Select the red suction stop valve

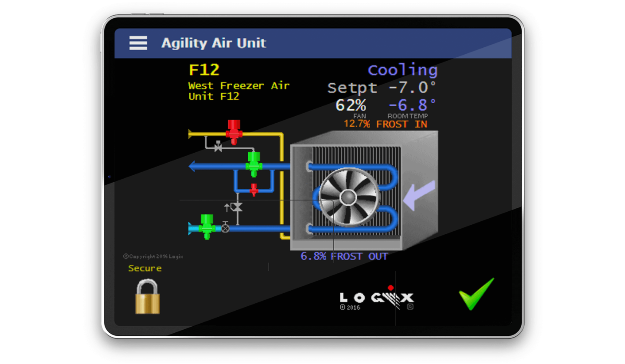tap(234, 131)
